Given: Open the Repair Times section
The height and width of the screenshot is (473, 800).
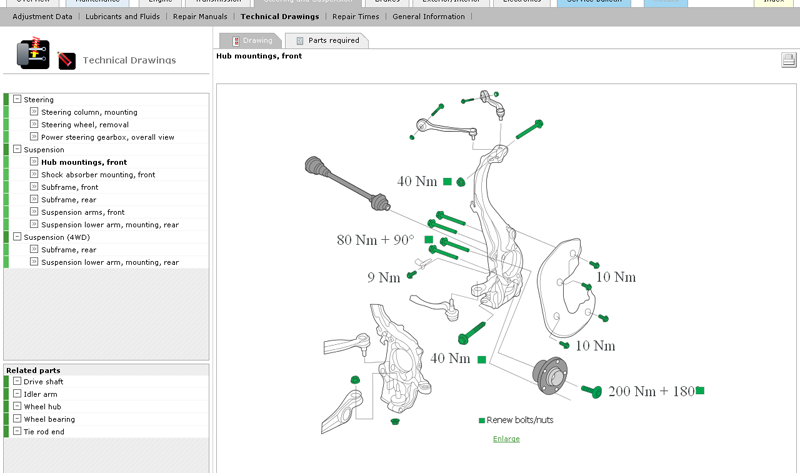Looking at the screenshot, I should 356,16.
